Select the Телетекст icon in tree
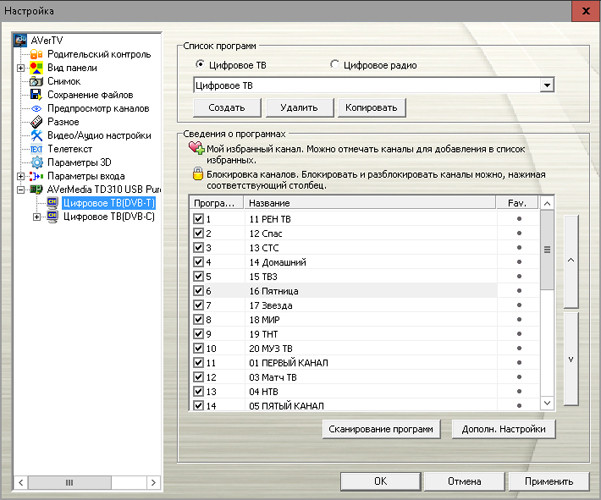This screenshot has height=500, width=601. click(x=37, y=148)
